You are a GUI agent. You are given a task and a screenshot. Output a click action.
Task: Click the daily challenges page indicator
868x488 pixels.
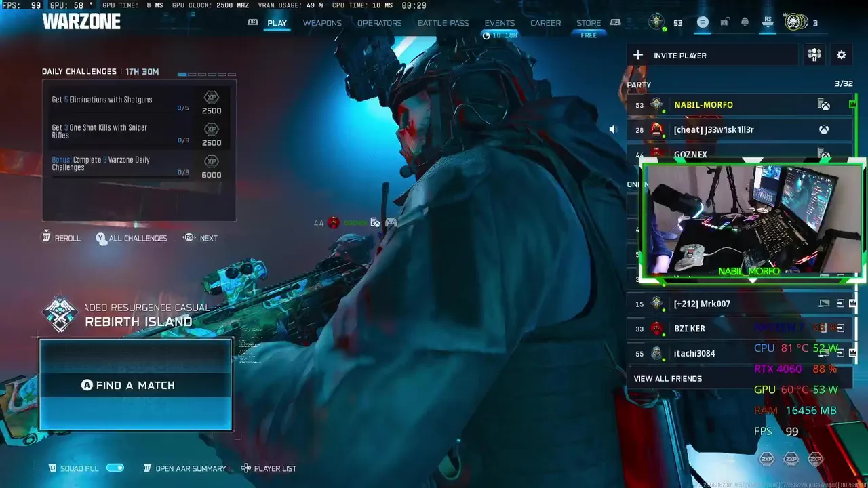(207, 74)
